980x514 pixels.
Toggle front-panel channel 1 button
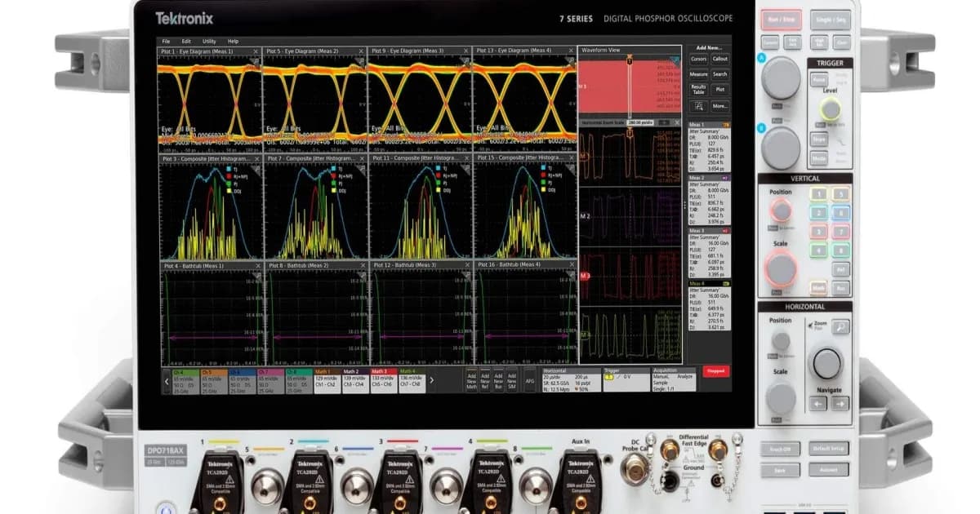[x=818, y=195]
